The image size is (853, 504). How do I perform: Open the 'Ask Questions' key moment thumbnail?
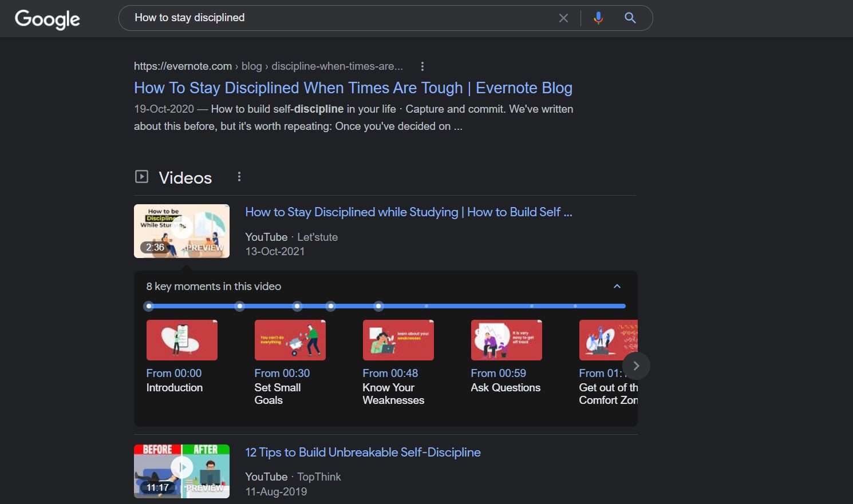click(x=507, y=340)
